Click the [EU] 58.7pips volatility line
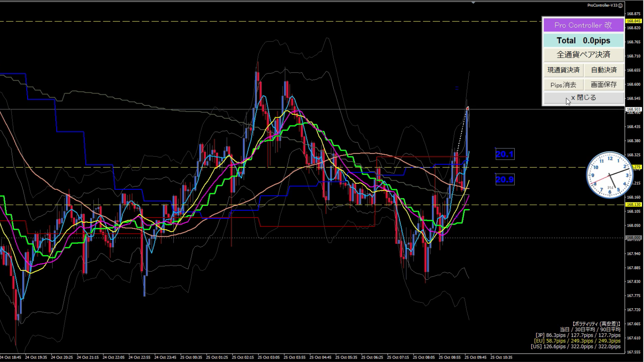 577,341
